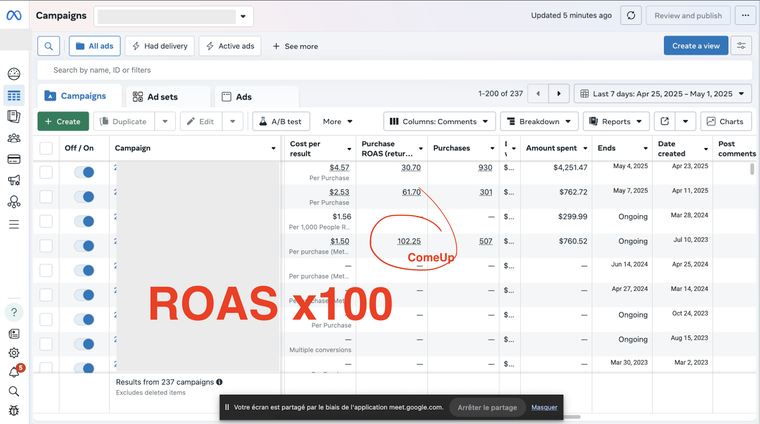Viewport: 760px width, 424px height.
Task: Select the Had delivery filter tab
Action: click(x=158, y=46)
